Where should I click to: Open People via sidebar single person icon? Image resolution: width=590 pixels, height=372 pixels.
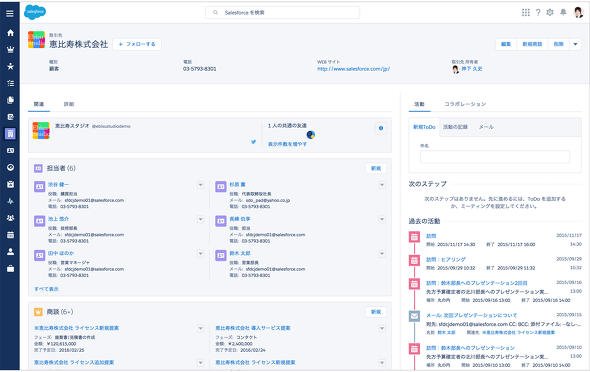pos(10,252)
